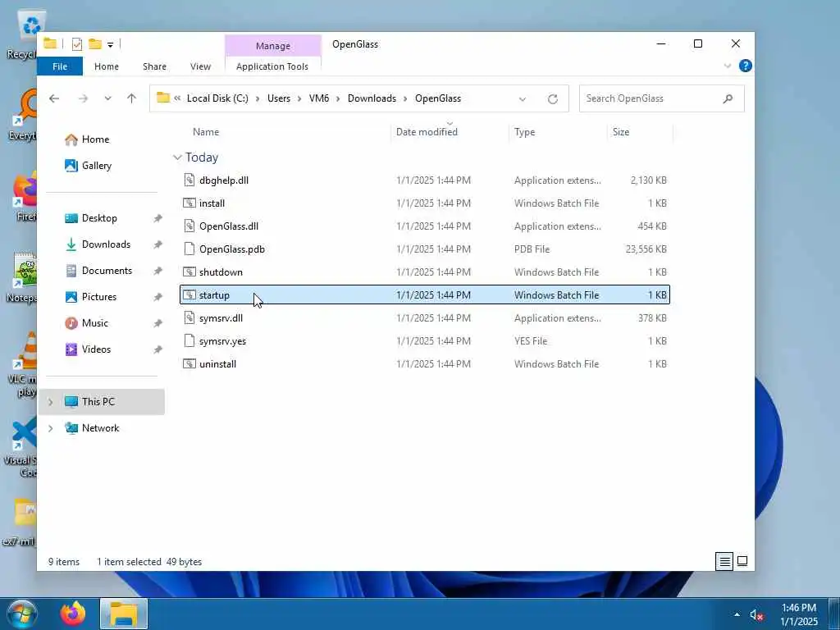Image resolution: width=840 pixels, height=630 pixels.
Task: Unpin Music from quick access
Action: [x=157, y=323]
